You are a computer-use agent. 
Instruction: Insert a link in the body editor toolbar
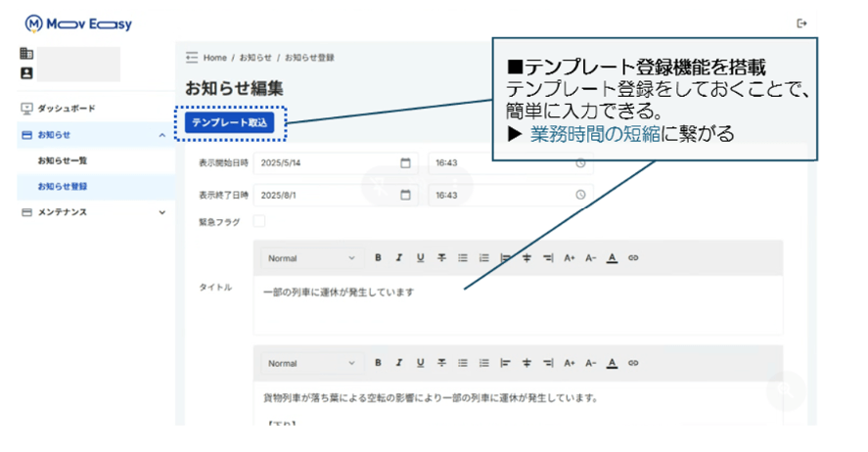[x=633, y=363]
